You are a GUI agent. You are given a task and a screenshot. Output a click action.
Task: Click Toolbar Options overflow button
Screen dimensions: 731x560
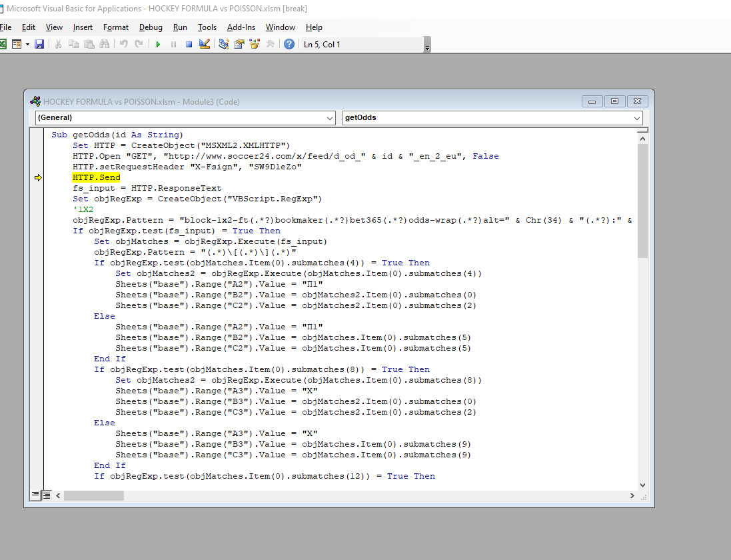point(427,45)
